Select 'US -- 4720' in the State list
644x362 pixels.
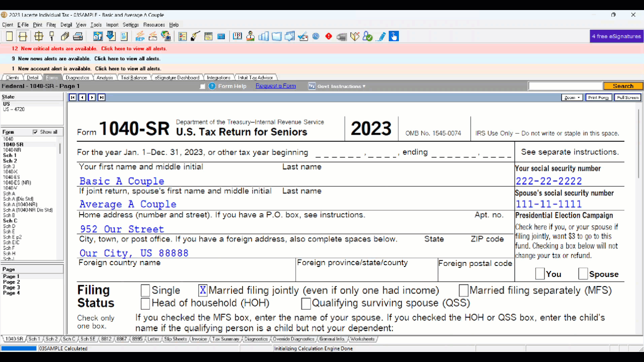pyautogui.click(x=14, y=109)
